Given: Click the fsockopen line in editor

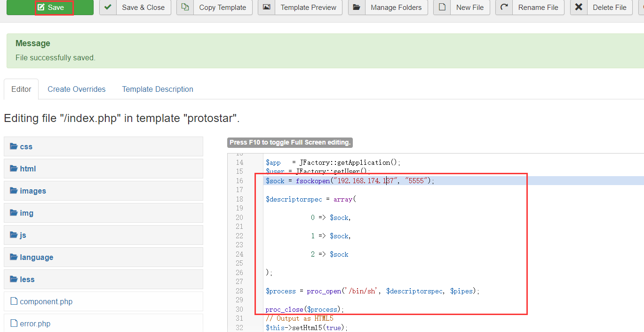Looking at the screenshot, I should 350,181.
